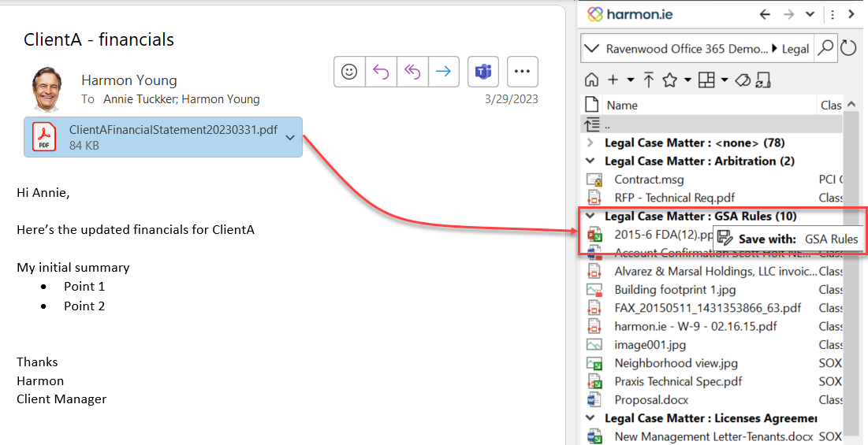Reply all to the email
The width and height of the screenshot is (868, 445).
[412, 72]
